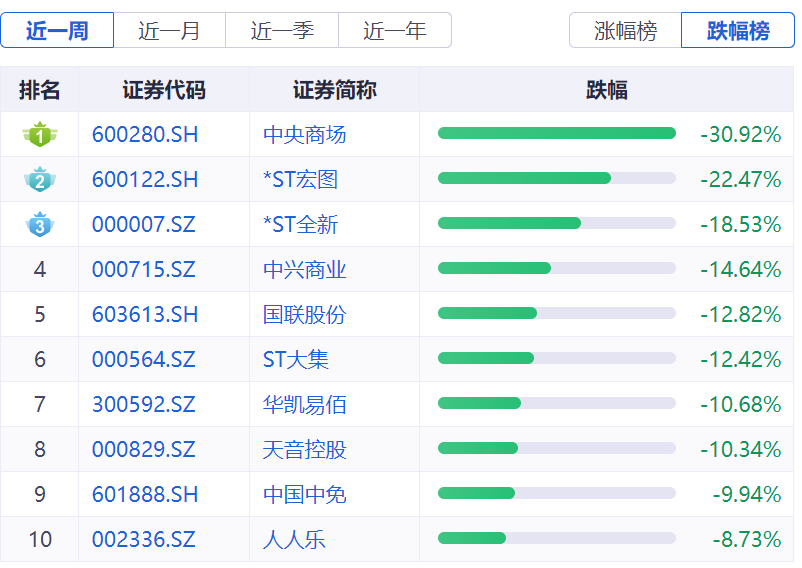Viewport: 802px width, 568px height.
Task: Click the rank 3 blue medal icon
Action: click(40, 224)
